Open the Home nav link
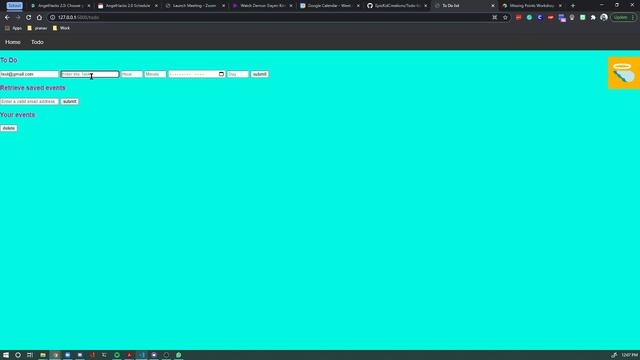This screenshot has width=640, height=360. [13, 42]
